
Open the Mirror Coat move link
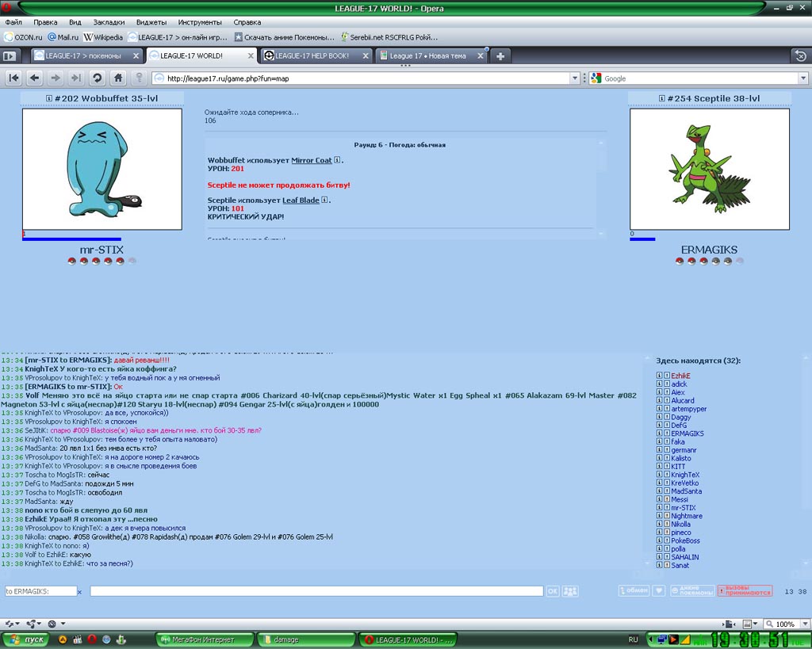[311, 160]
